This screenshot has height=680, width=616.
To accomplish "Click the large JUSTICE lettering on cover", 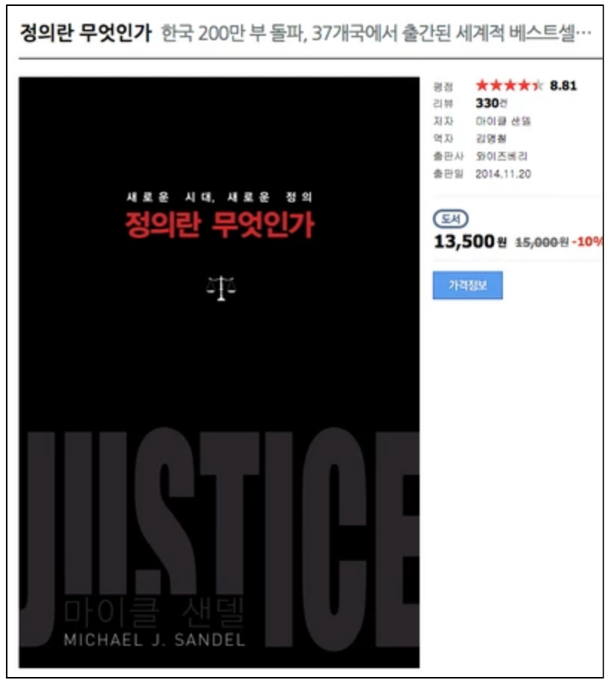I will pyautogui.click(x=219, y=537).
